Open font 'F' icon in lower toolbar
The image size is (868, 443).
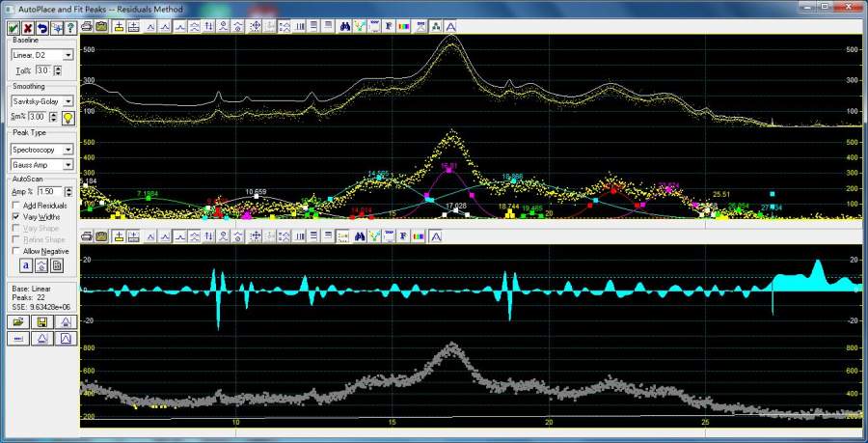404,236
